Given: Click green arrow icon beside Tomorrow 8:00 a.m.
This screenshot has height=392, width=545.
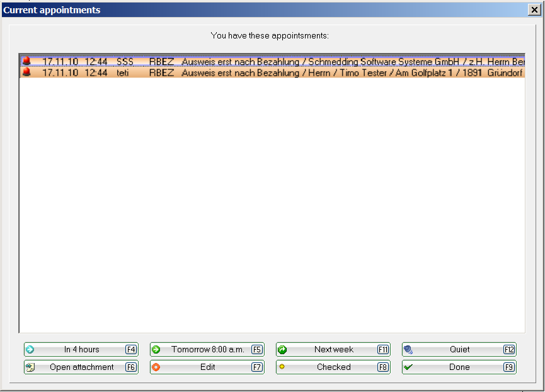Looking at the screenshot, I should (x=156, y=350).
